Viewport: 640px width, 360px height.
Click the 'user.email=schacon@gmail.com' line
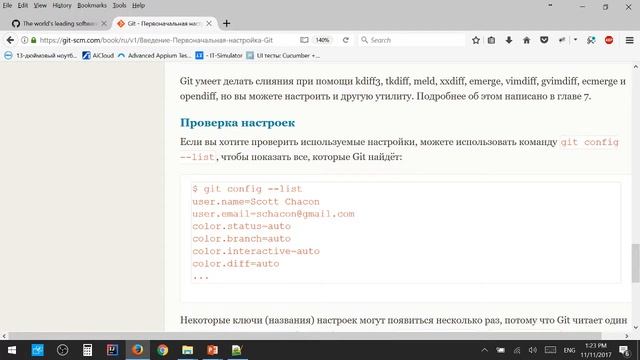273,214
